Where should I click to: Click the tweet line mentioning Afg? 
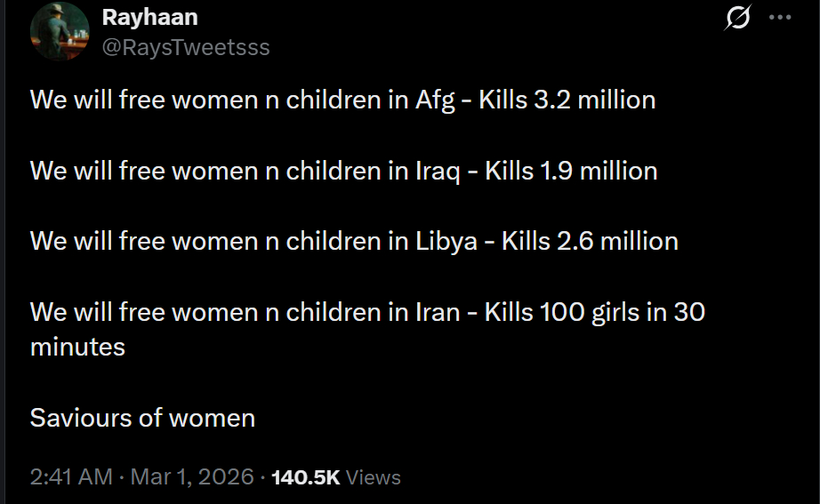[342, 100]
